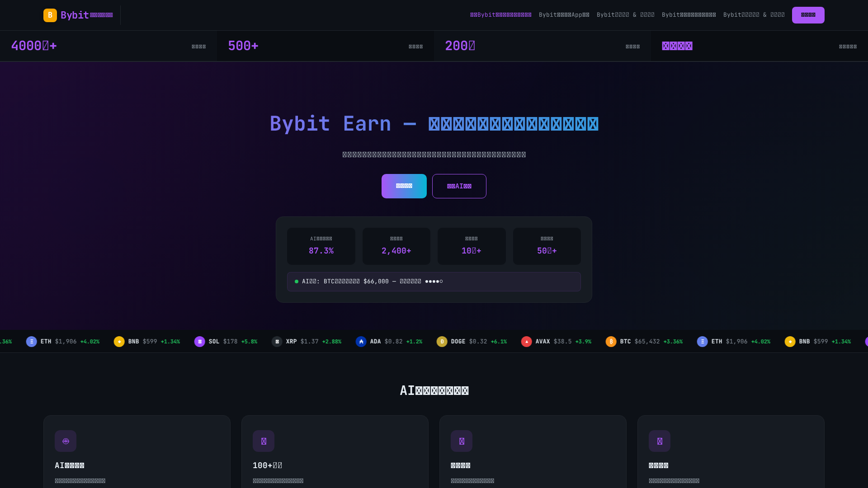Image resolution: width=868 pixels, height=488 pixels.
Task: Click the AVAX token icon
Action: click(x=527, y=342)
